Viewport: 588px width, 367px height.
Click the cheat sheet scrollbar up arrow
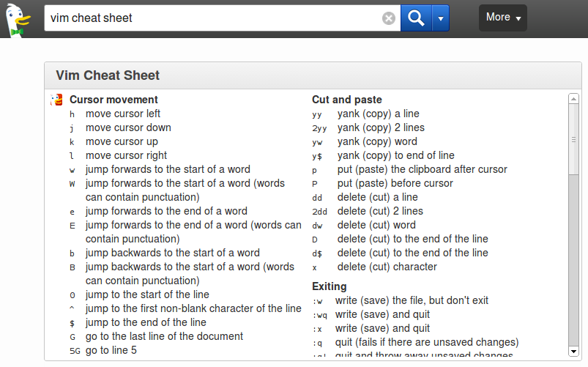(573, 99)
